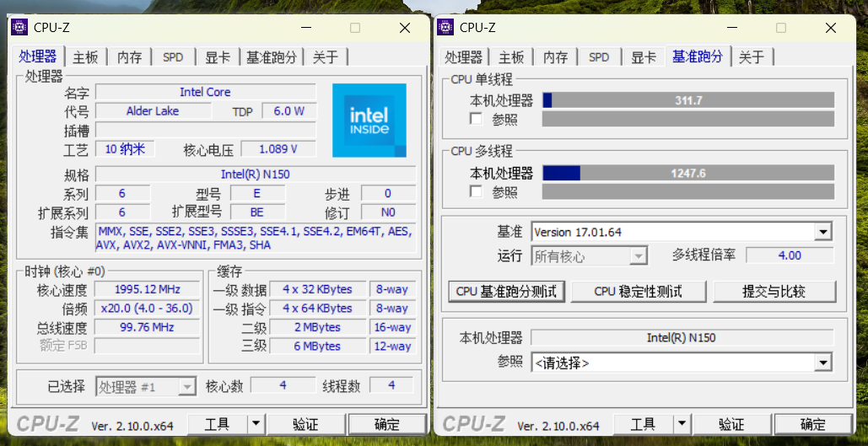
Task: Click 规格 field Intel(R) N150
Action: click(x=256, y=175)
